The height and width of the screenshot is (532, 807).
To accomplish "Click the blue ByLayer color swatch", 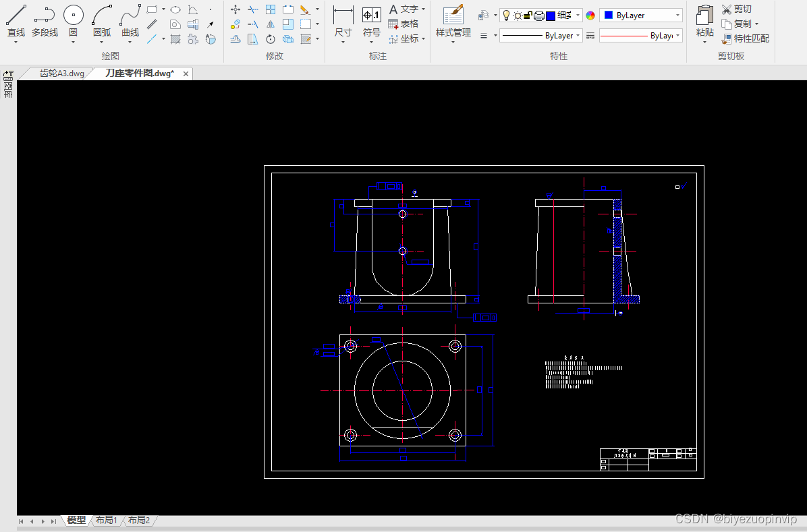I will coord(609,16).
